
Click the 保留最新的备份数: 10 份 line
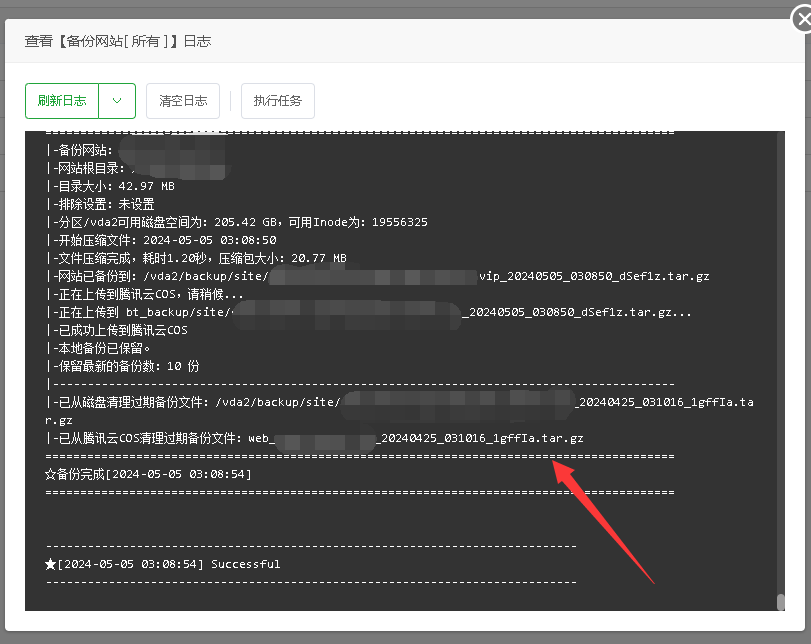coord(123,366)
